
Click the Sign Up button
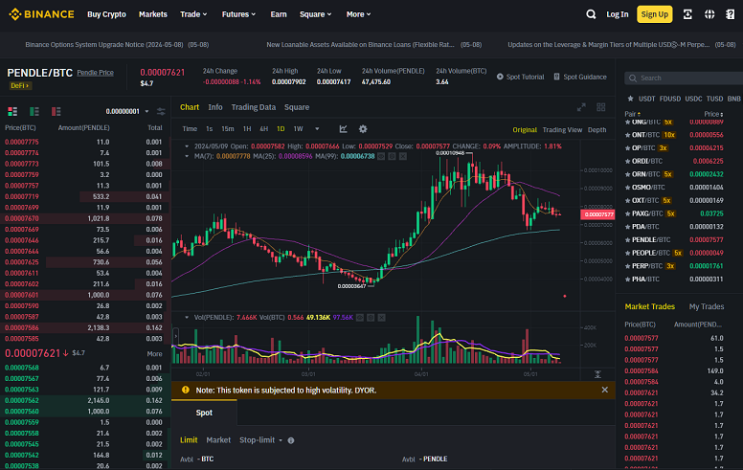coord(654,14)
